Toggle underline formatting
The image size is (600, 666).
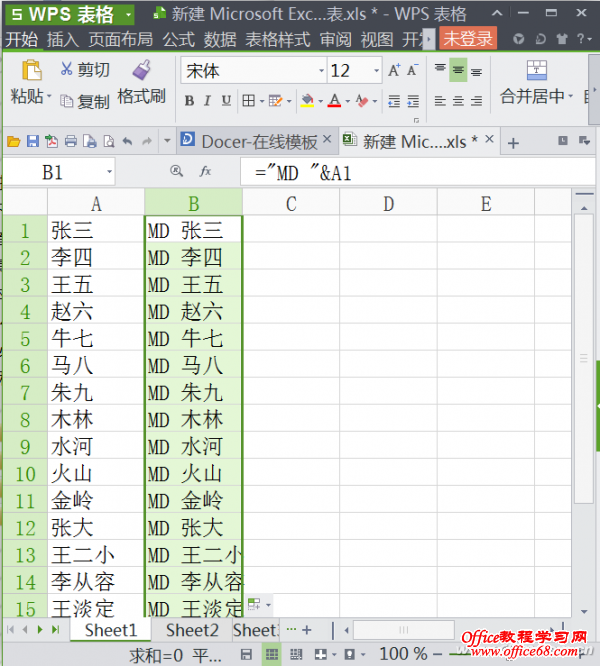point(226,101)
